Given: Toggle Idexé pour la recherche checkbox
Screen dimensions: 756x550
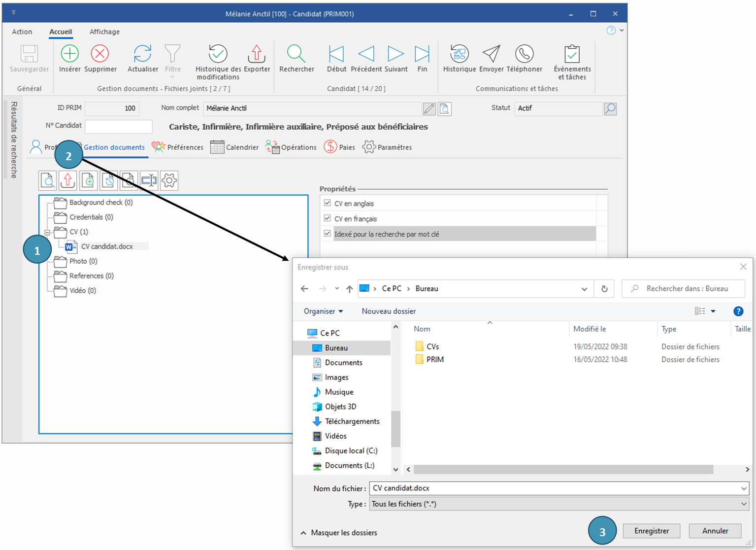Looking at the screenshot, I should (x=328, y=234).
